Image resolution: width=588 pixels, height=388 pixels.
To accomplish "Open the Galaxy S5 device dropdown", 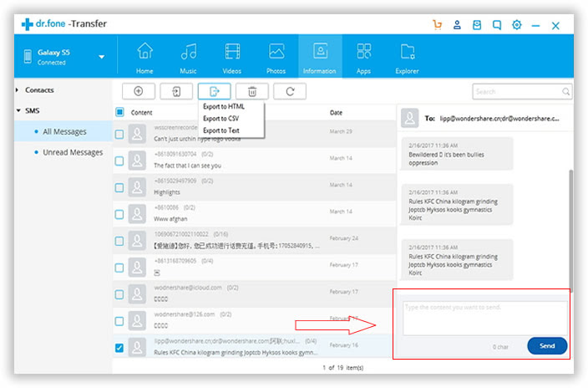I will pos(102,57).
